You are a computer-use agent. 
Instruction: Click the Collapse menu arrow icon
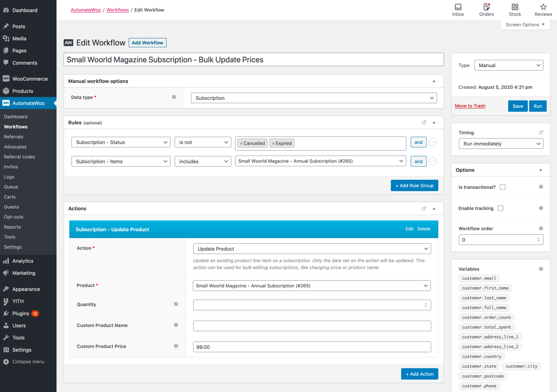[6, 362]
